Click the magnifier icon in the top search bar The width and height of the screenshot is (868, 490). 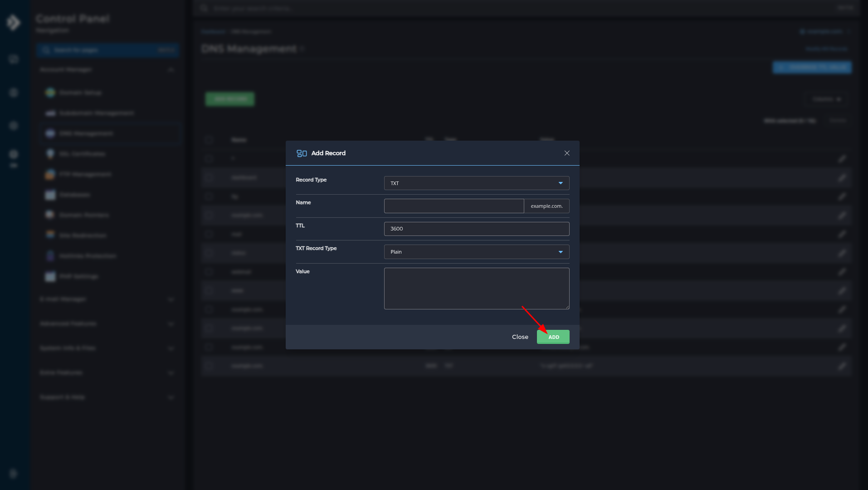[x=204, y=8]
